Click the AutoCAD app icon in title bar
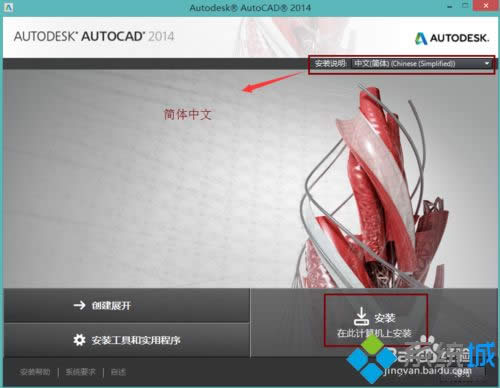The width and height of the screenshot is (500, 388). 8,7
